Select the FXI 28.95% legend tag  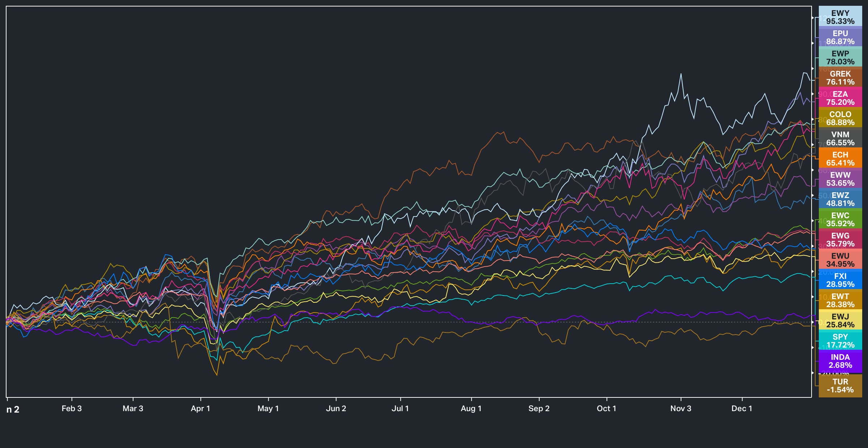[x=840, y=280]
